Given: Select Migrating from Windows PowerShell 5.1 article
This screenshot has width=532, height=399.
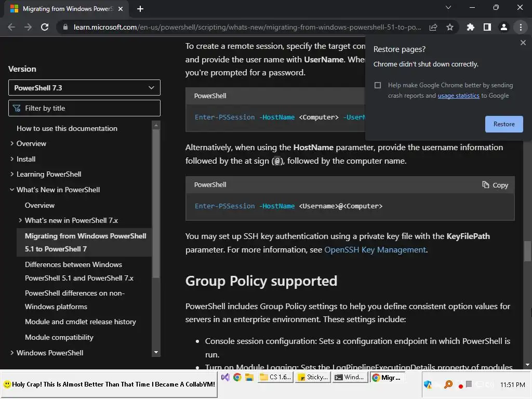Looking at the screenshot, I should click(x=85, y=242).
